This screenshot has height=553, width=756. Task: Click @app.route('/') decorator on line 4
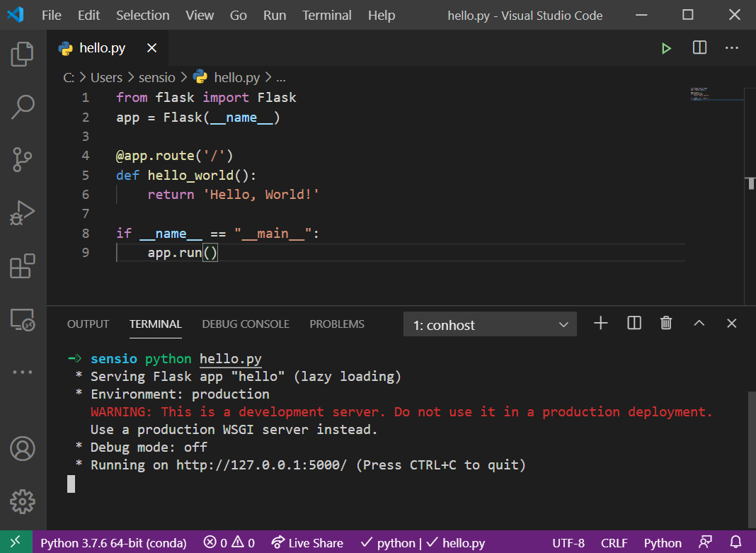pyautogui.click(x=175, y=156)
